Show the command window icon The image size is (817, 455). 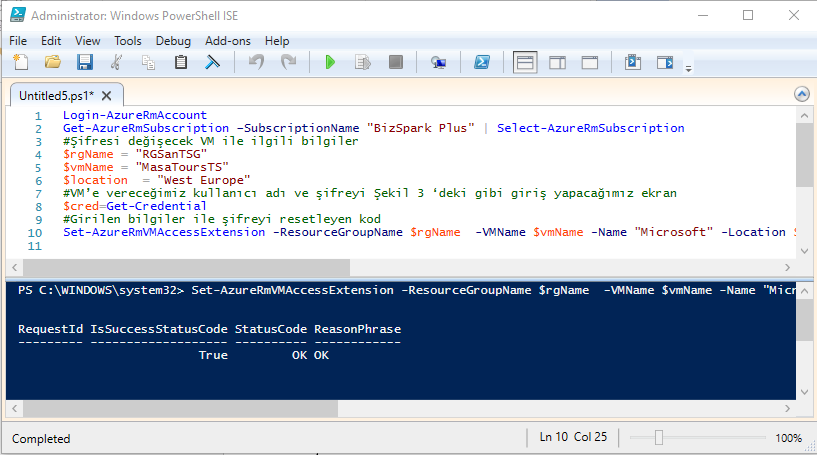[x=633, y=63]
